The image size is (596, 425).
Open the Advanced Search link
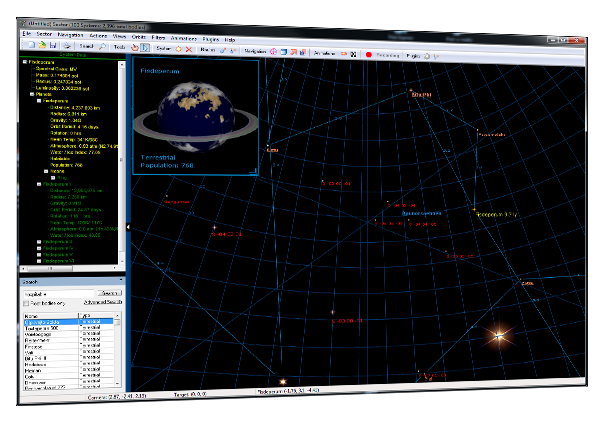(103, 302)
